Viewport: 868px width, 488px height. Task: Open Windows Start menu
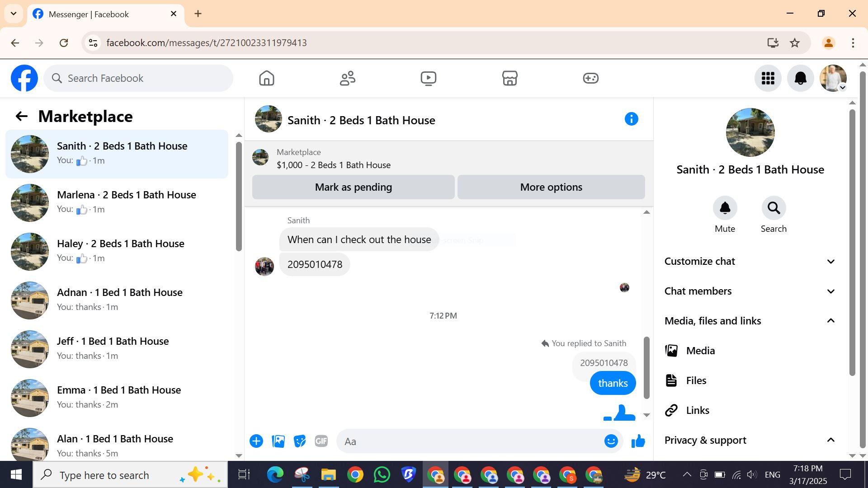point(16,475)
